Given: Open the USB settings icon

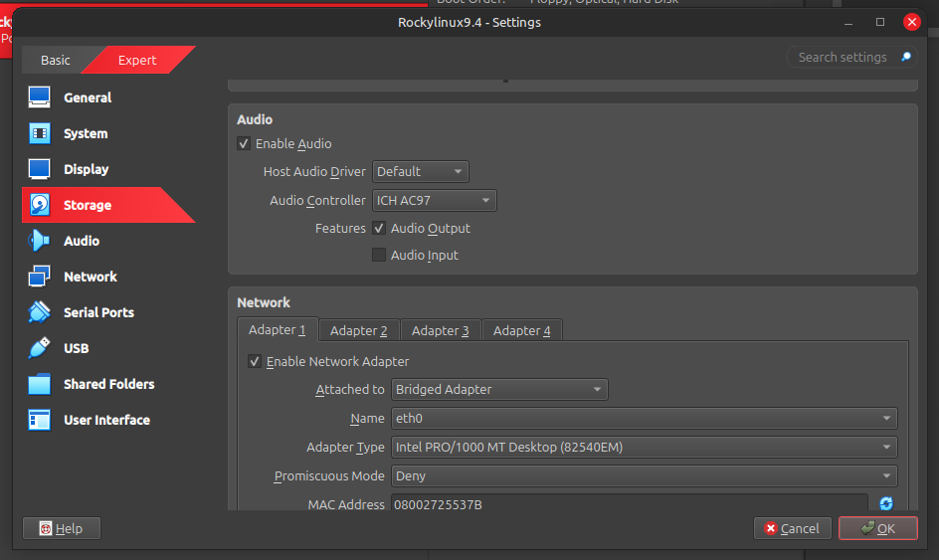Looking at the screenshot, I should (40, 348).
